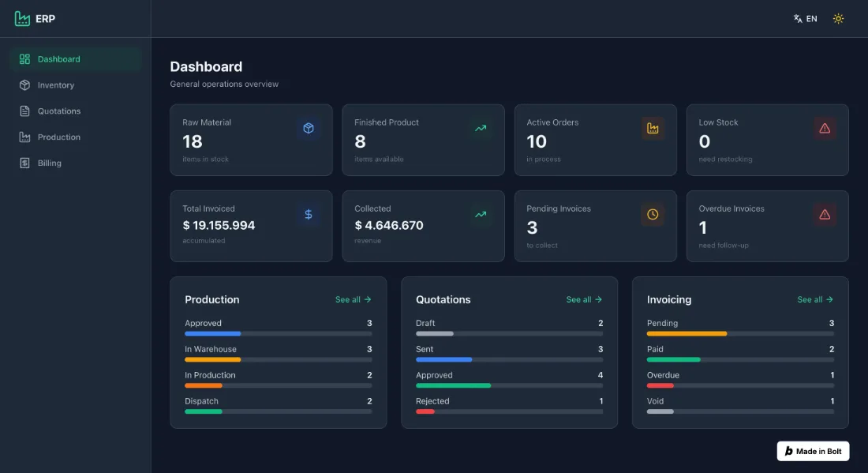Click the 'Void' status label
868x473 pixels.
tap(655, 402)
